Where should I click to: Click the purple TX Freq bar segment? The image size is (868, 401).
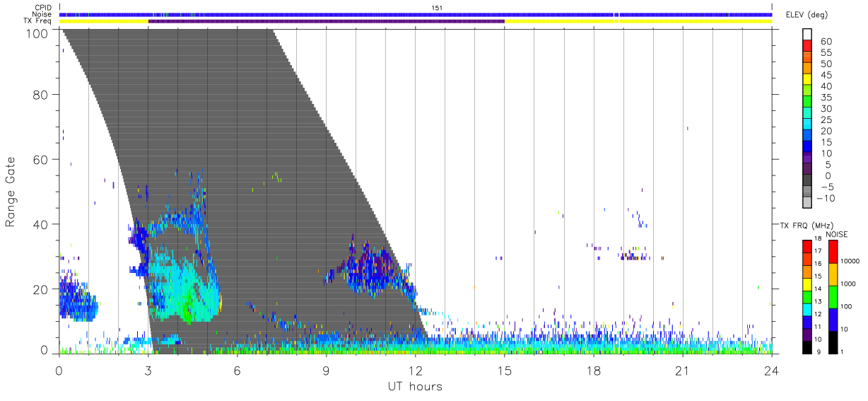coord(327,21)
